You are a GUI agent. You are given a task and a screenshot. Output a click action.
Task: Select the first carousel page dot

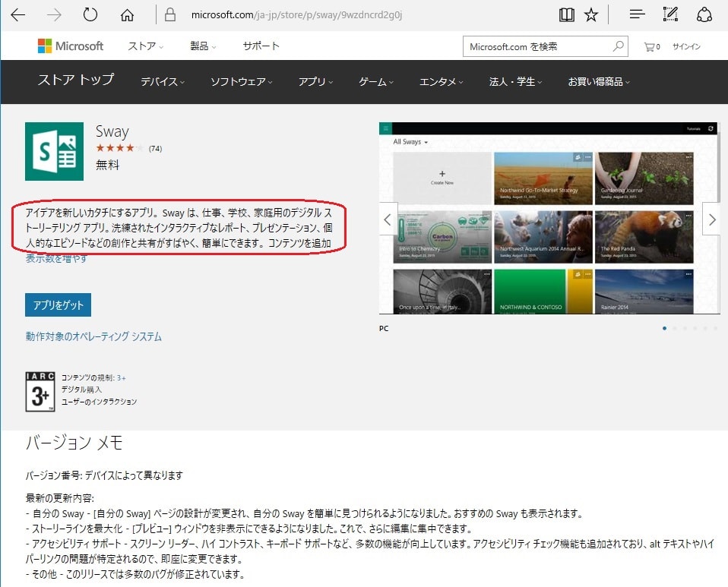coord(664,328)
